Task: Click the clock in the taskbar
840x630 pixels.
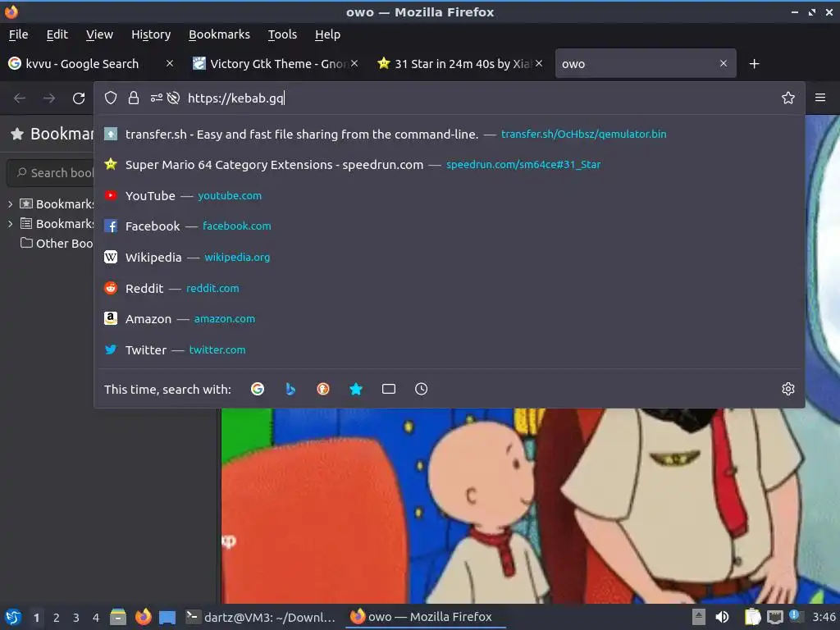Action: click(824, 617)
